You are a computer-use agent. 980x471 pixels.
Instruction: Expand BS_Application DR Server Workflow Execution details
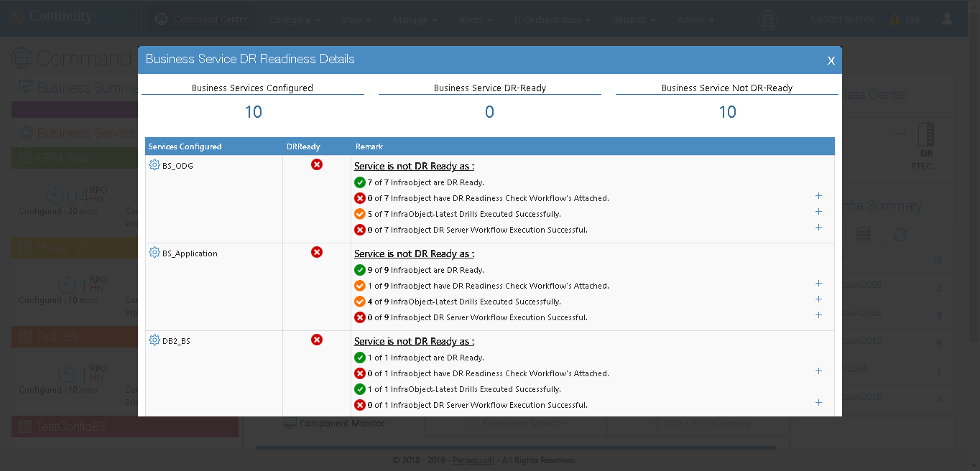coord(818,315)
